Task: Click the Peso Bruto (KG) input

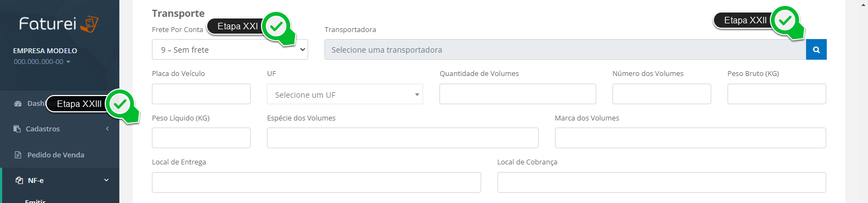Action: [x=777, y=94]
